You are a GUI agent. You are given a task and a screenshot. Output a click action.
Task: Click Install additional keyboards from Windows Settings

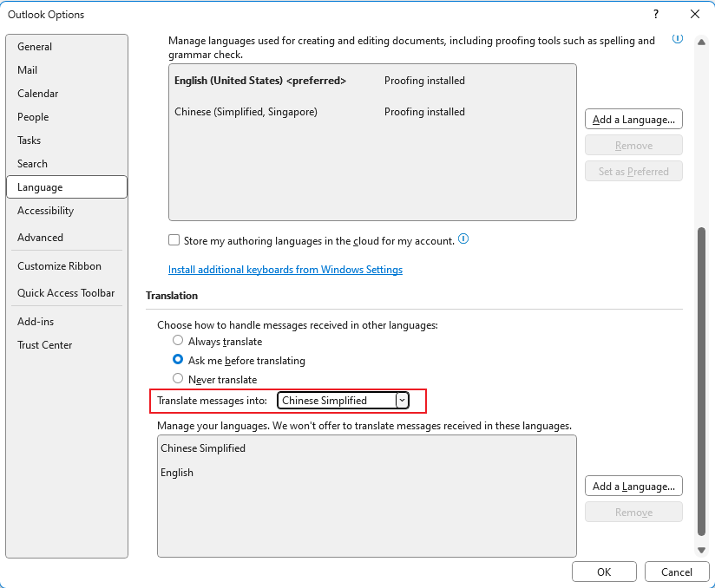(x=285, y=270)
